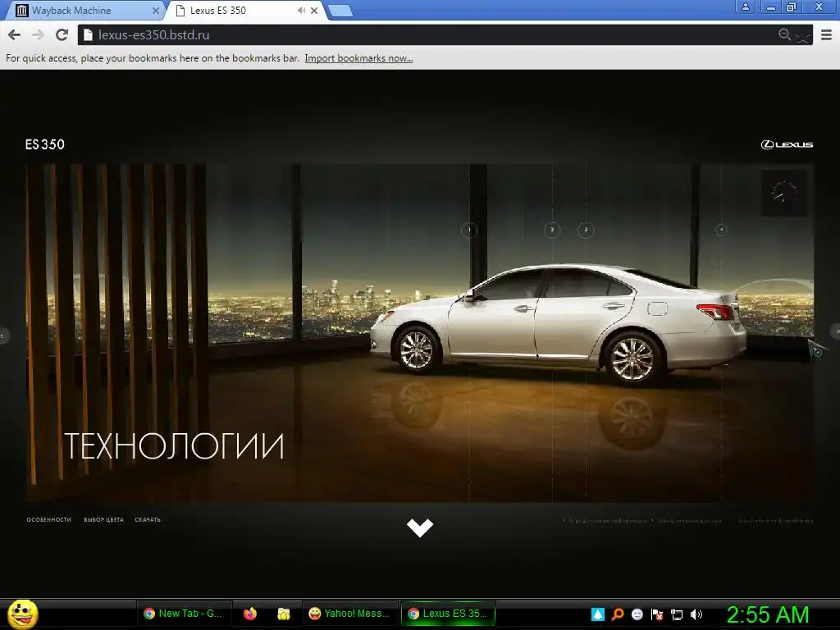This screenshot has height=630, width=840.
Task: Select hotspot marker number 4
Action: [x=721, y=230]
